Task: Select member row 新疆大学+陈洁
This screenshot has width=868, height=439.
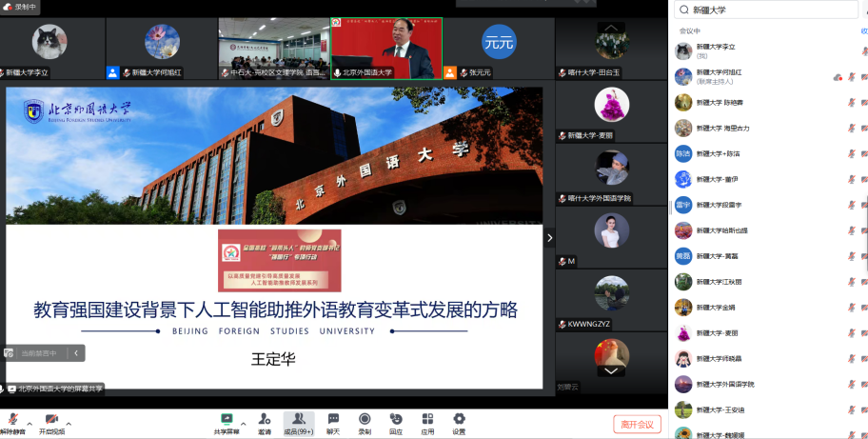Action: pyautogui.click(x=770, y=153)
